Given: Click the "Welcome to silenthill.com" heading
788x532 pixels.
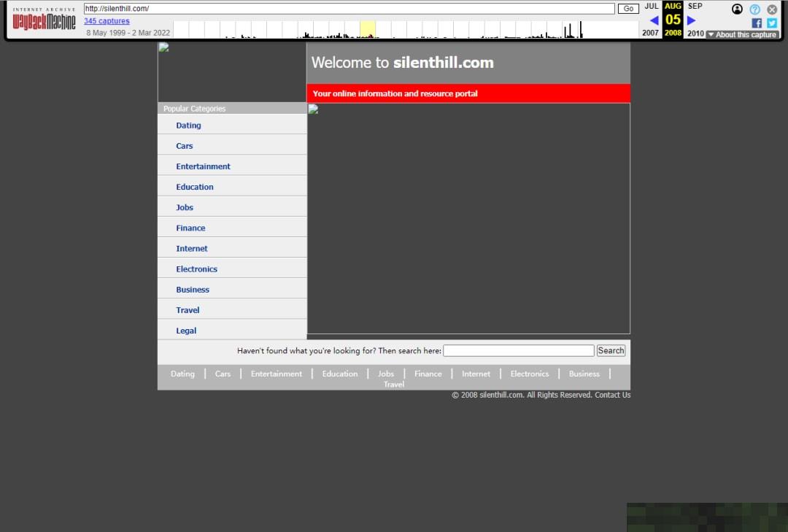Looking at the screenshot, I should (403, 62).
